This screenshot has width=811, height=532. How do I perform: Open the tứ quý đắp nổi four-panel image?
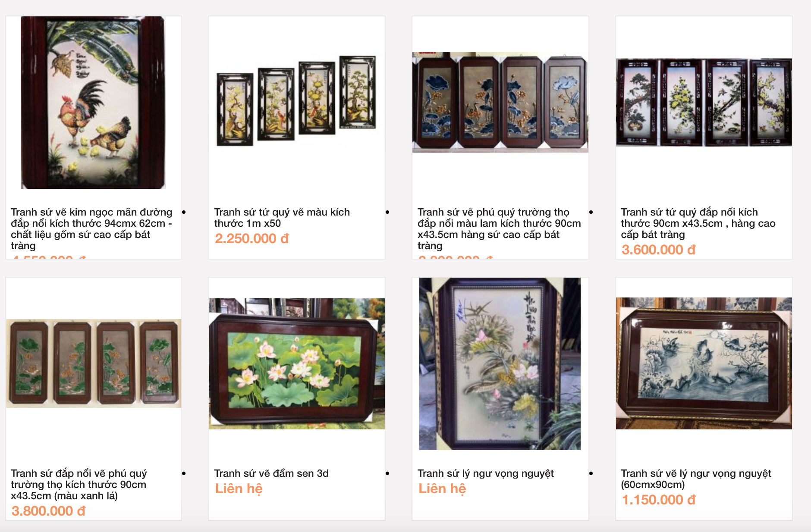point(704,102)
